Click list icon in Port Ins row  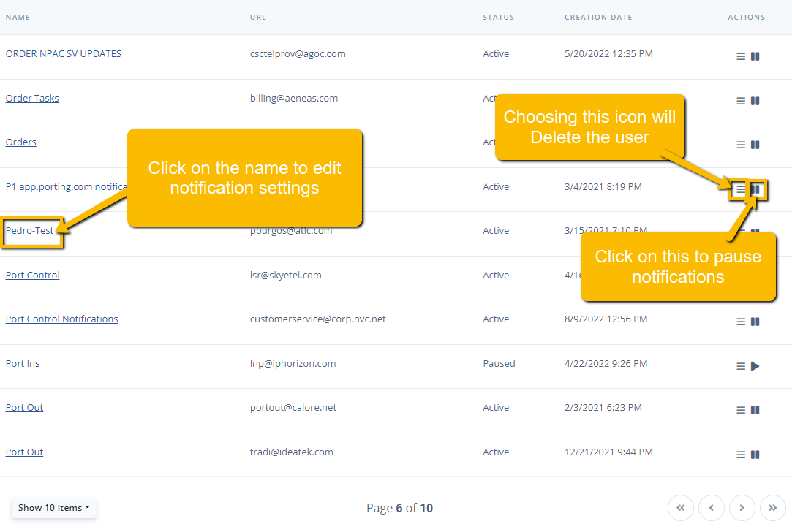point(741,366)
